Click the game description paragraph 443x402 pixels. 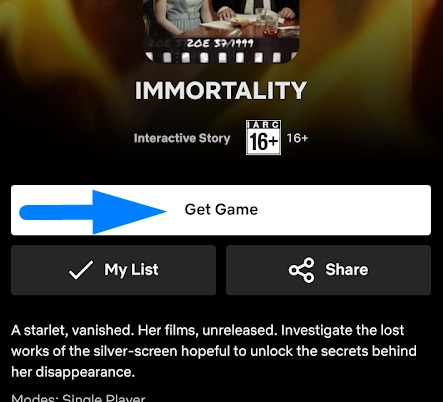pos(214,351)
